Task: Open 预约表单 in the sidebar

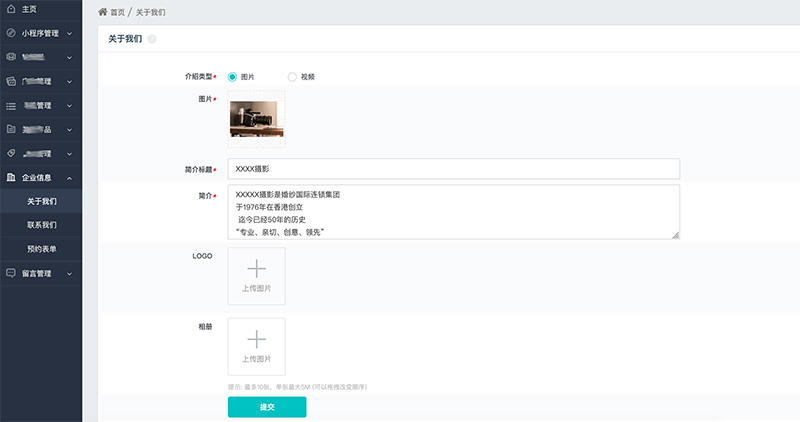Action: click(x=42, y=249)
